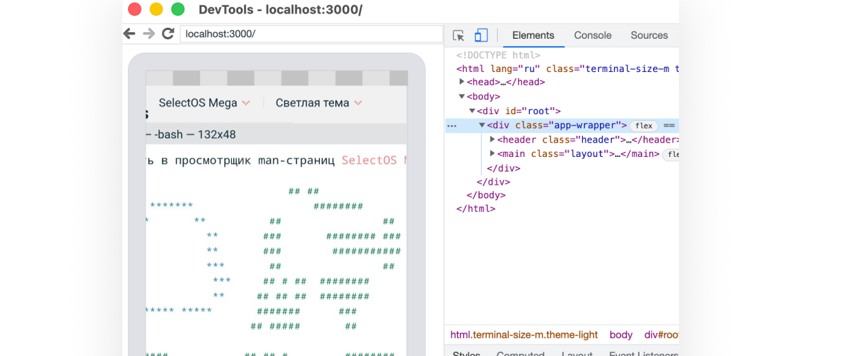Close the DevTools window with red button
The image size is (868, 356).
(x=135, y=10)
